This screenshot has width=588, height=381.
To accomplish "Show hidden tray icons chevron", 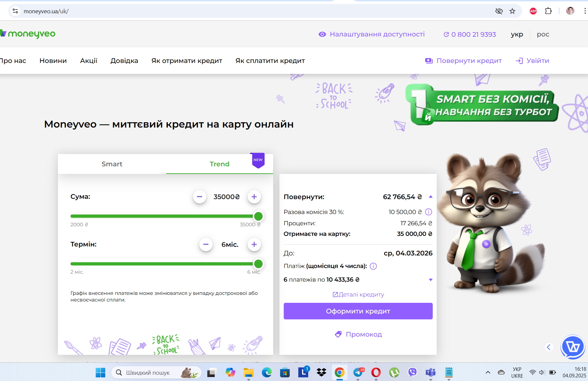I will tap(488, 372).
